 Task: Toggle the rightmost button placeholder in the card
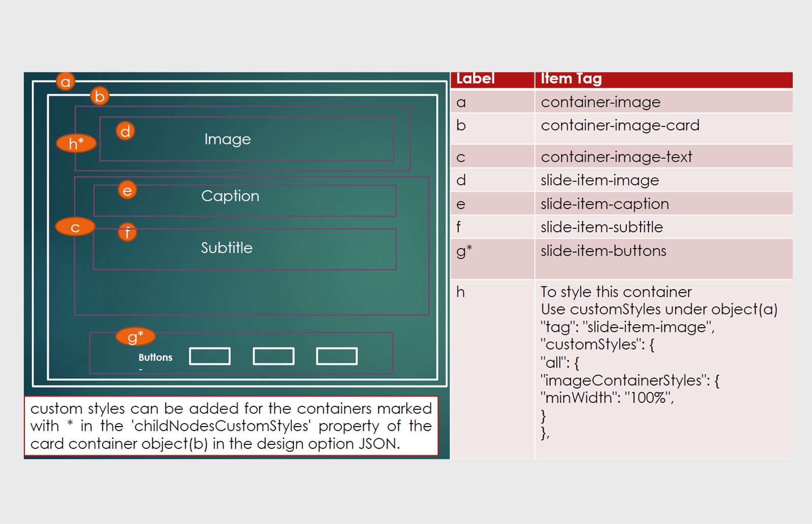337,356
